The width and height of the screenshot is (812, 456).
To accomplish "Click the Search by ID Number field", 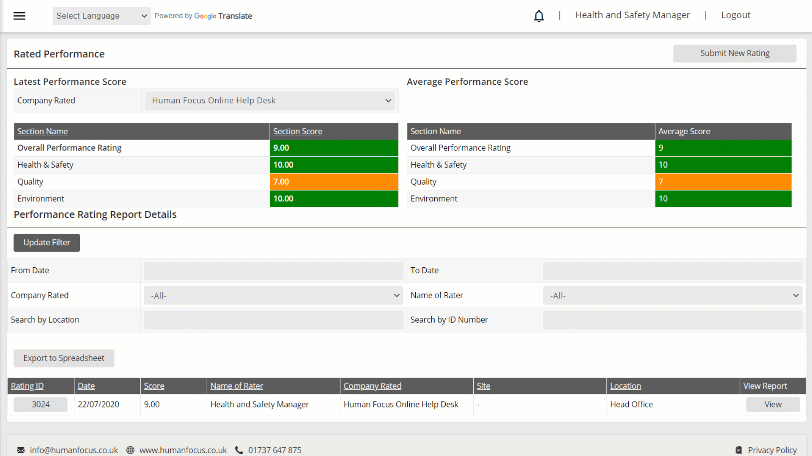I will (672, 320).
